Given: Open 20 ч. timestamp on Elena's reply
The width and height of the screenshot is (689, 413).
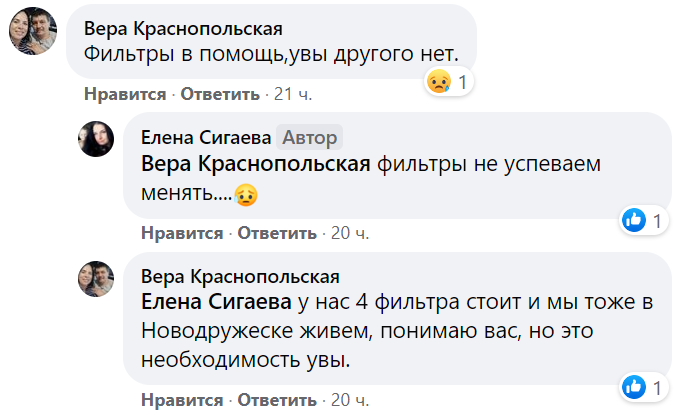Looking at the screenshot, I should coord(350,233).
